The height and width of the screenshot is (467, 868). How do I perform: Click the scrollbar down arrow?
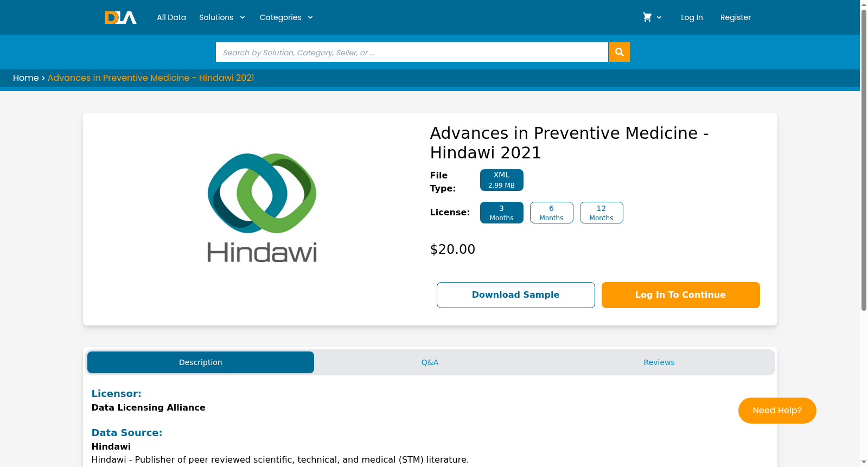[x=864, y=462]
